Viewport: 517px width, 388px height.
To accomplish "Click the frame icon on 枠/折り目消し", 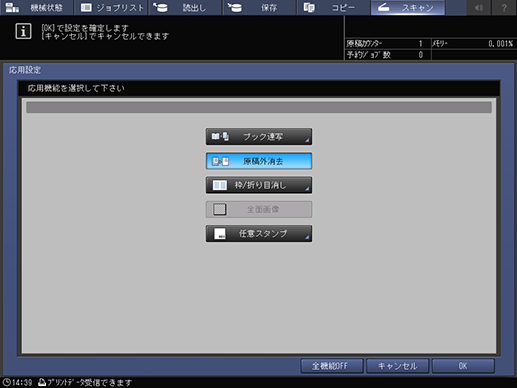I will (220, 185).
